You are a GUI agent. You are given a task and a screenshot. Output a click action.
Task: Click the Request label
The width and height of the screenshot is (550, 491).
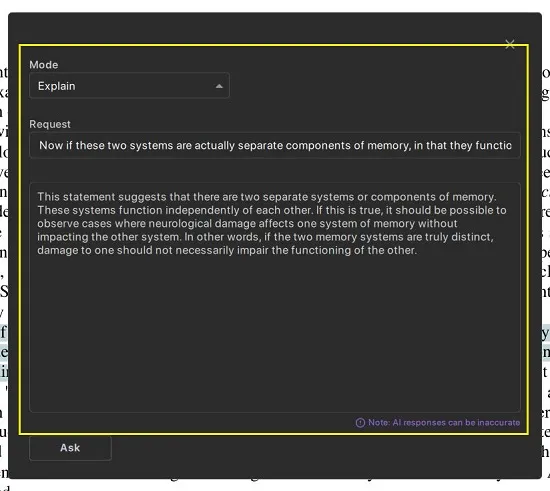pos(50,124)
